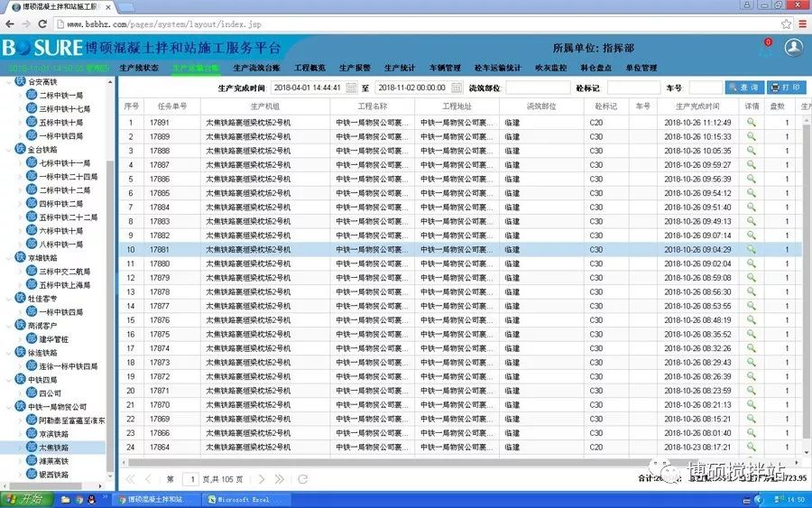Open calendar picker for the end date
The width and height of the screenshot is (812, 508).
coord(457,88)
